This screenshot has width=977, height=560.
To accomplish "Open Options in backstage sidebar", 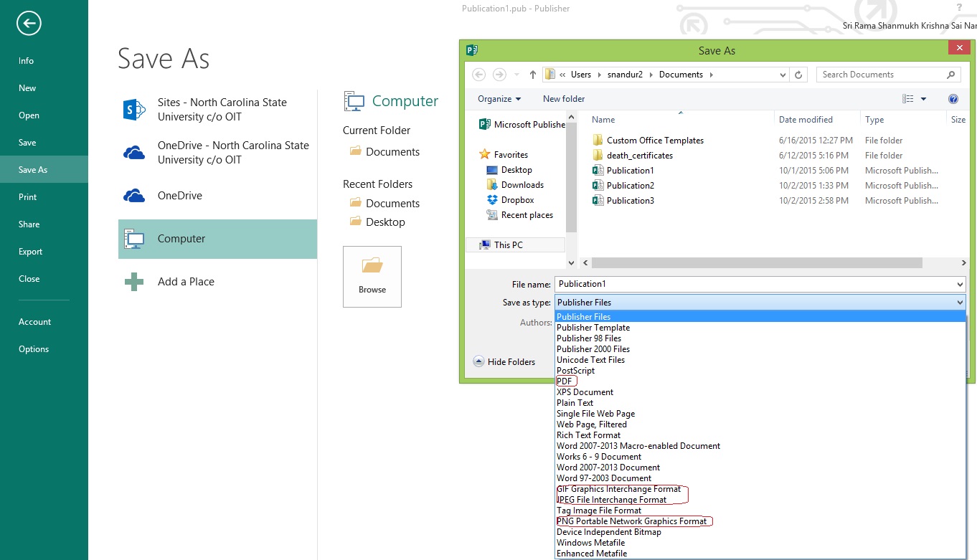I will tap(44, 349).
